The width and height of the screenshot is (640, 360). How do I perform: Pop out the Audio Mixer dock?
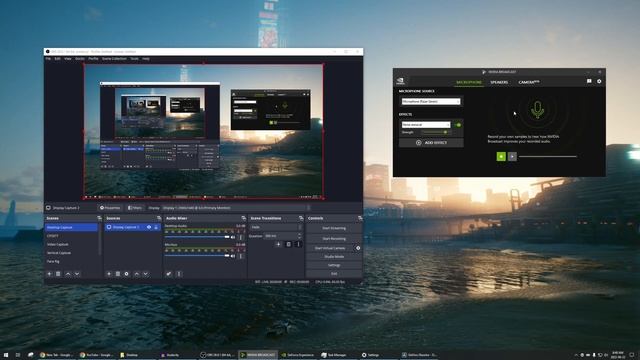click(x=243, y=218)
